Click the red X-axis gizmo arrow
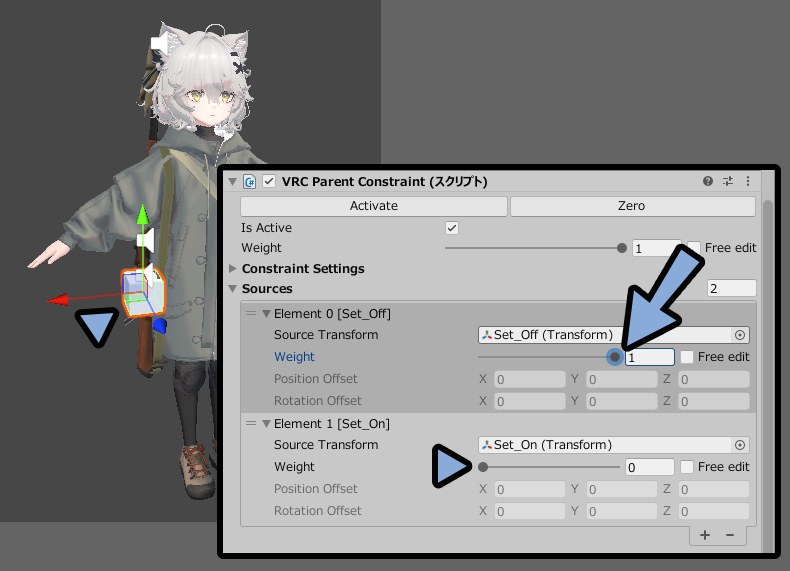Screen dimensions: 790x571 (57, 300)
